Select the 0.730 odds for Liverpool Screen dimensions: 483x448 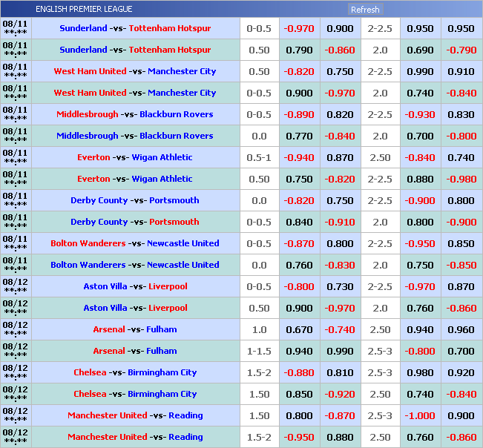[340, 286]
